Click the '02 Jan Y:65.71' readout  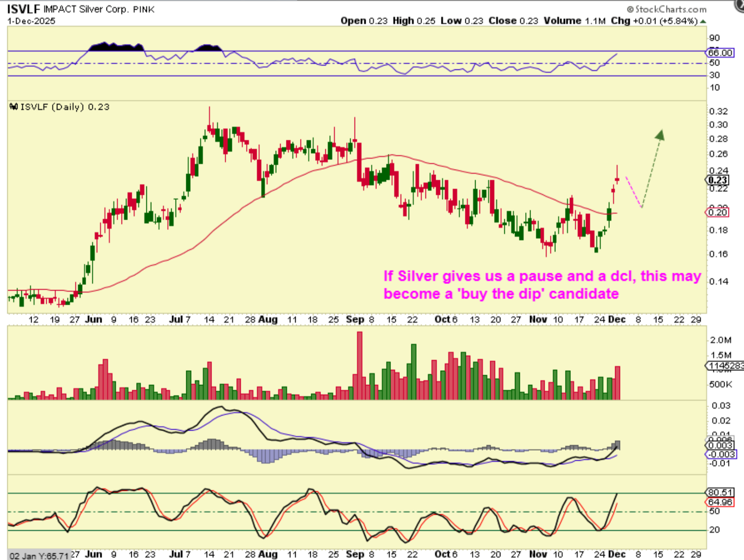tap(39, 556)
